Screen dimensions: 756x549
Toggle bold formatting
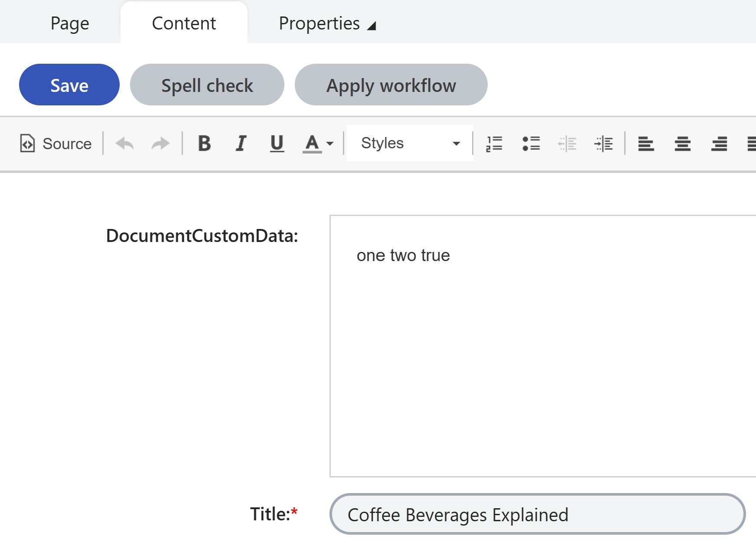pyautogui.click(x=205, y=144)
